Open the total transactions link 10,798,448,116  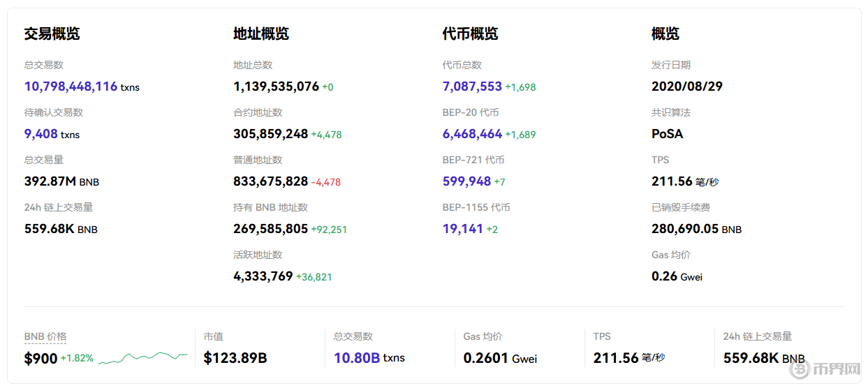pos(71,87)
